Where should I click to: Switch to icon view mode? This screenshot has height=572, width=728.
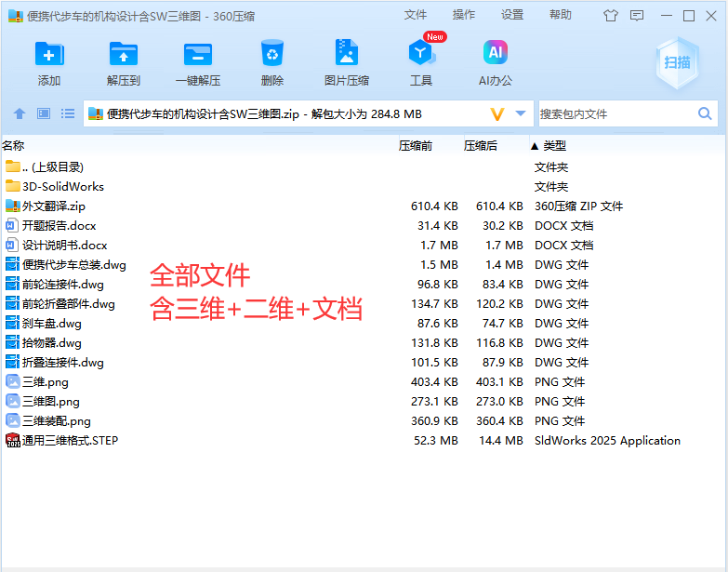(x=44, y=113)
